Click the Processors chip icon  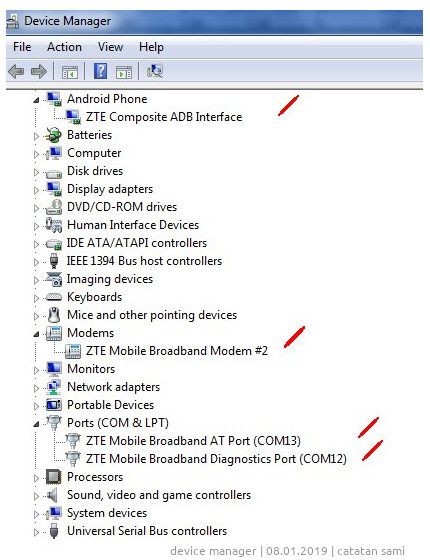click(54, 477)
